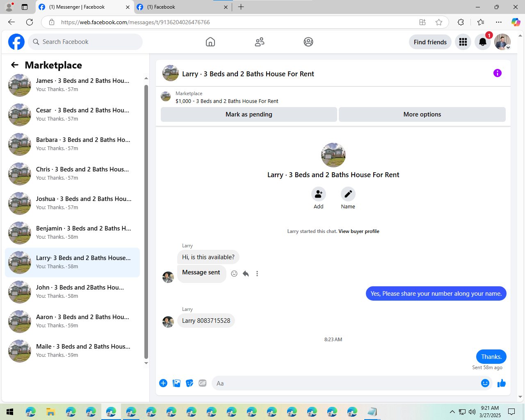Click the conversation list scrollbar

coord(146,221)
